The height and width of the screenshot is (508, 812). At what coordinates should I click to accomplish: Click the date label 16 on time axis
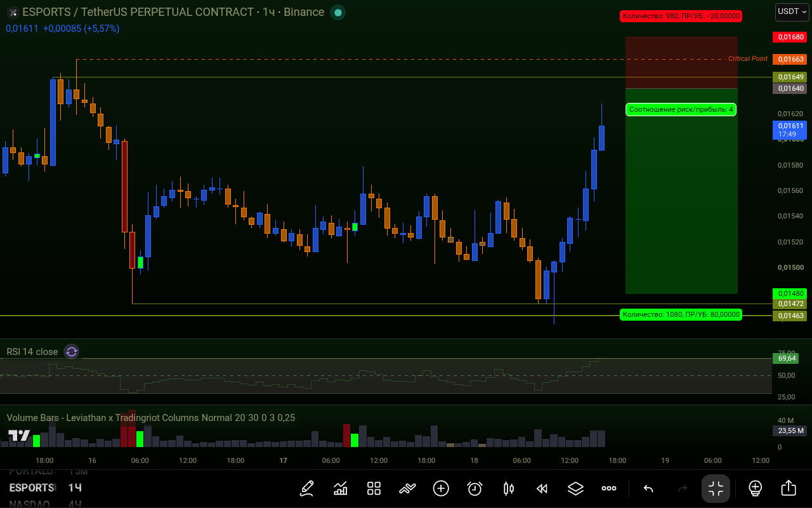point(93,460)
